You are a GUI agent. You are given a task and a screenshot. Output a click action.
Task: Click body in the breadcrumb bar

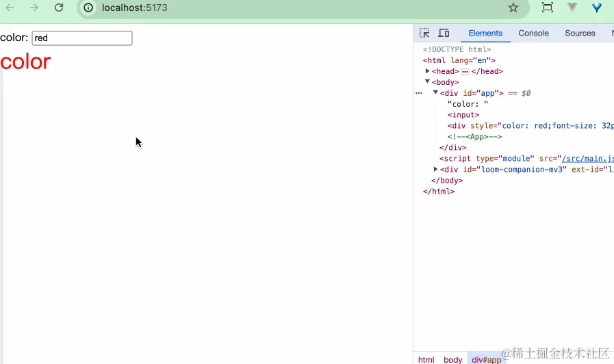coord(452,360)
